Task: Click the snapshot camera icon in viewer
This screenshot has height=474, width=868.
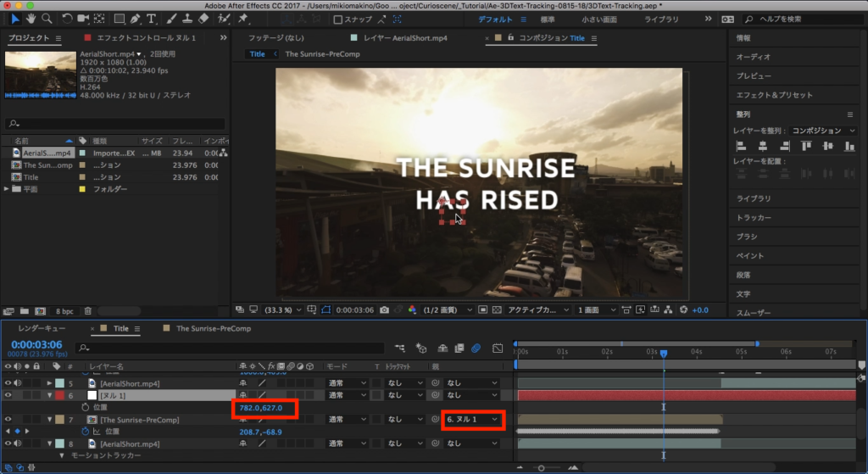Action: (385, 309)
